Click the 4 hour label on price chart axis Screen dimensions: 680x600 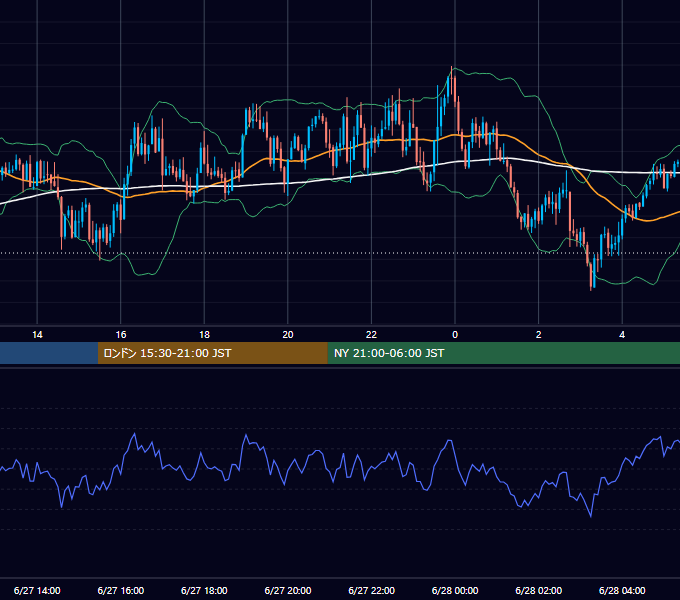pyautogui.click(x=622, y=335)
